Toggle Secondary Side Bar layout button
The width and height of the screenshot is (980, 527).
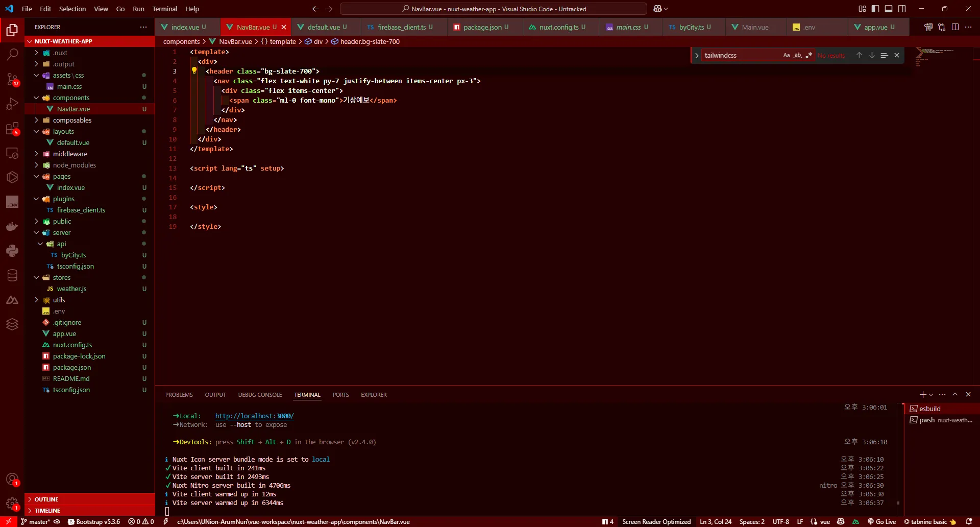tap(902, 9)
